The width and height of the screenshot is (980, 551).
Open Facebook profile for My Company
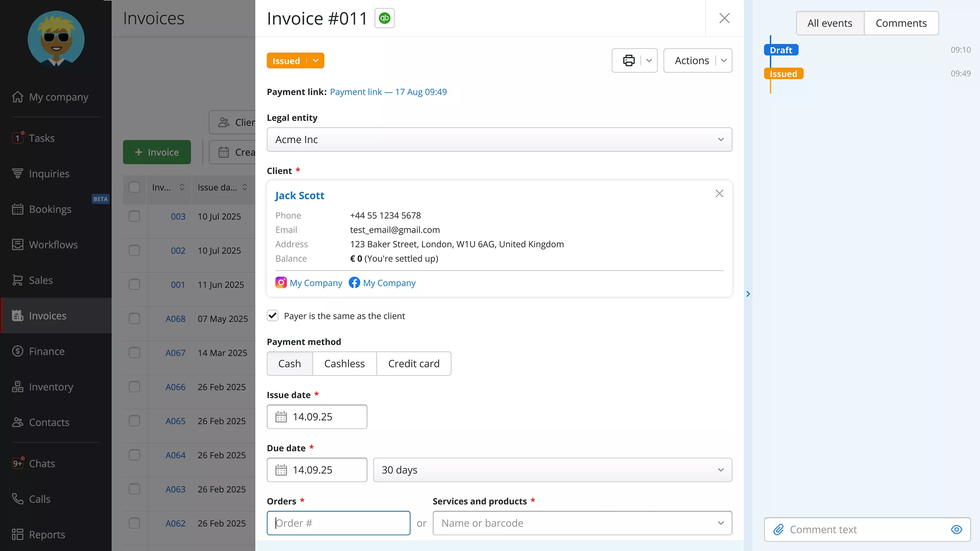coord(354,282)
